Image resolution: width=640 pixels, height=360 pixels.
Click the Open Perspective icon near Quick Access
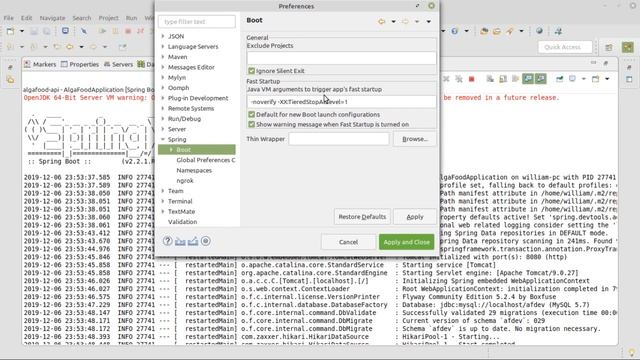[x=609, y=47]
